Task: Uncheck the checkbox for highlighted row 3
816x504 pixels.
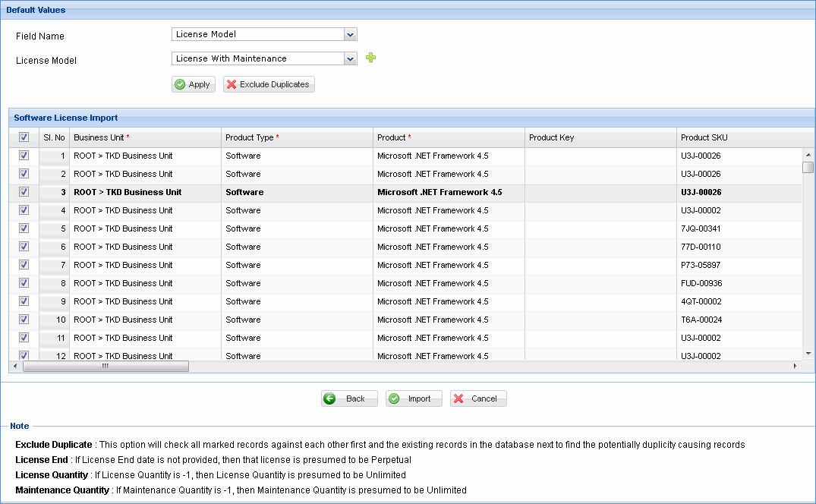Action: (24, 191)
